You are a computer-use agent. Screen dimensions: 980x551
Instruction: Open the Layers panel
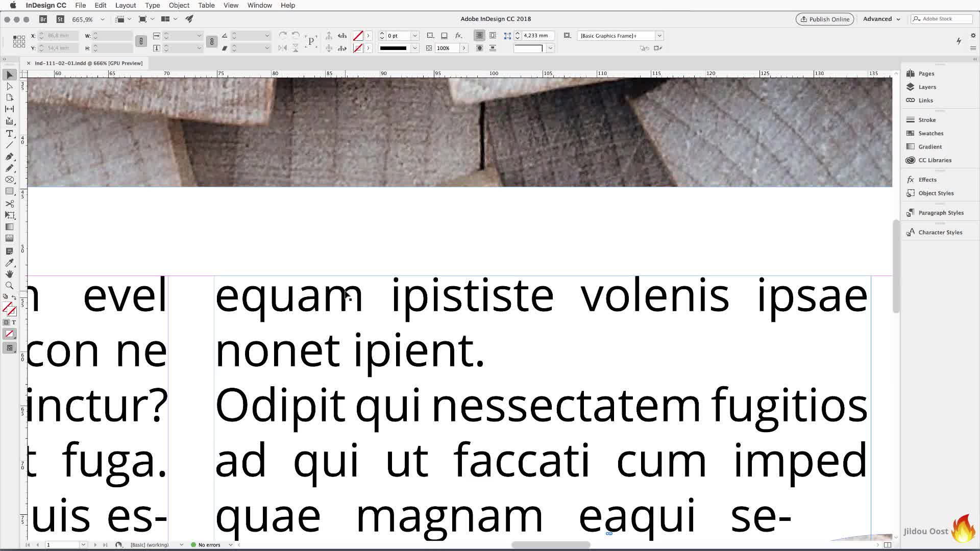[x=927, y=87]
